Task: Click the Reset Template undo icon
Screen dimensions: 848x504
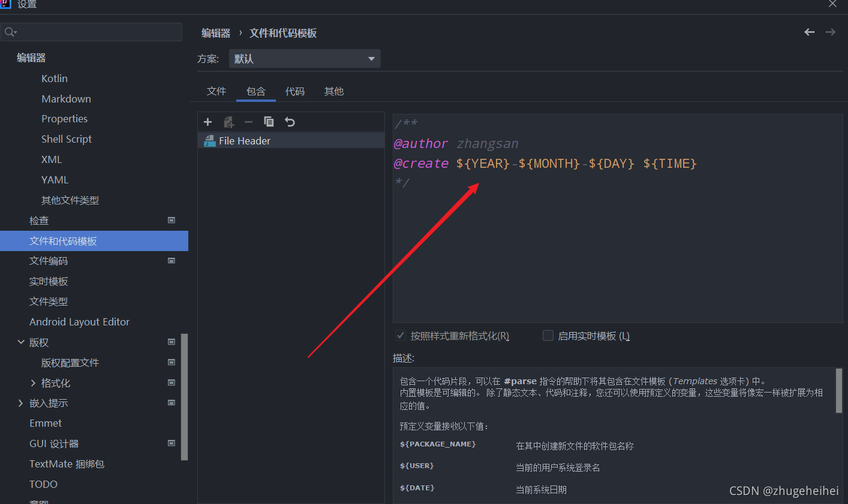Action: (290, 122)
